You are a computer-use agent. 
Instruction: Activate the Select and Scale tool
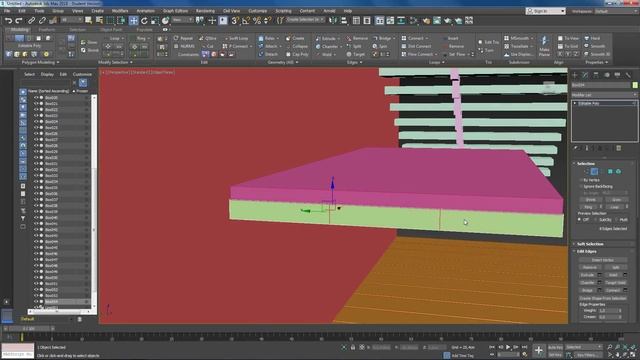click(x=155, y=20)
